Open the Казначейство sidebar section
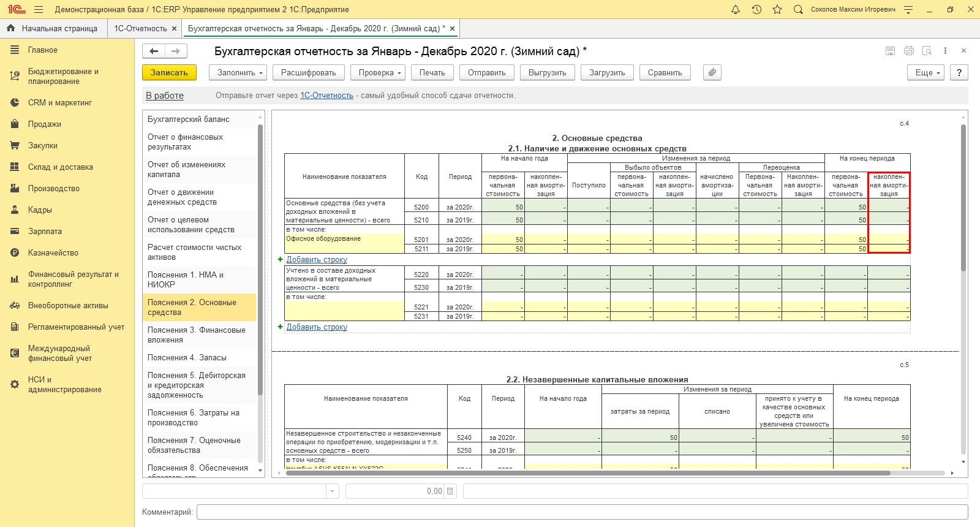The image size is (980, 527). click(53, 252)
